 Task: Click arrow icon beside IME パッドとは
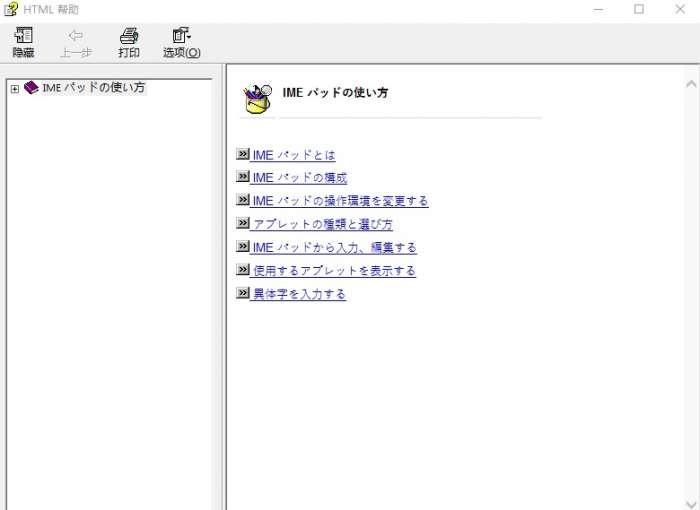click(x=242, y=154)
